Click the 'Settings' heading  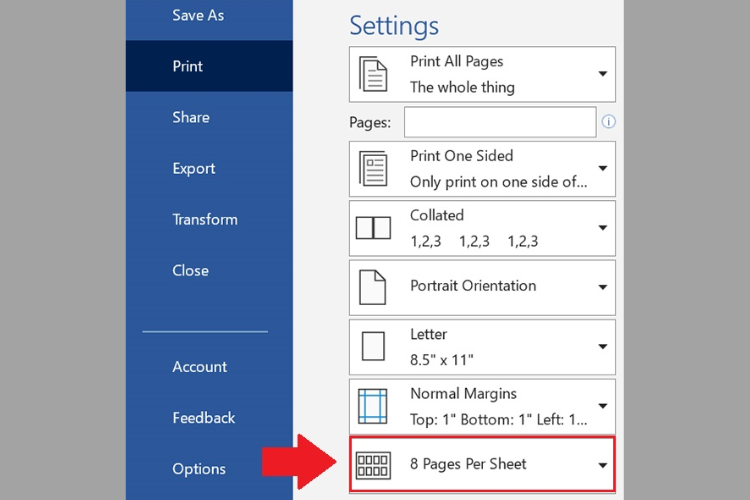click(394, 26)
